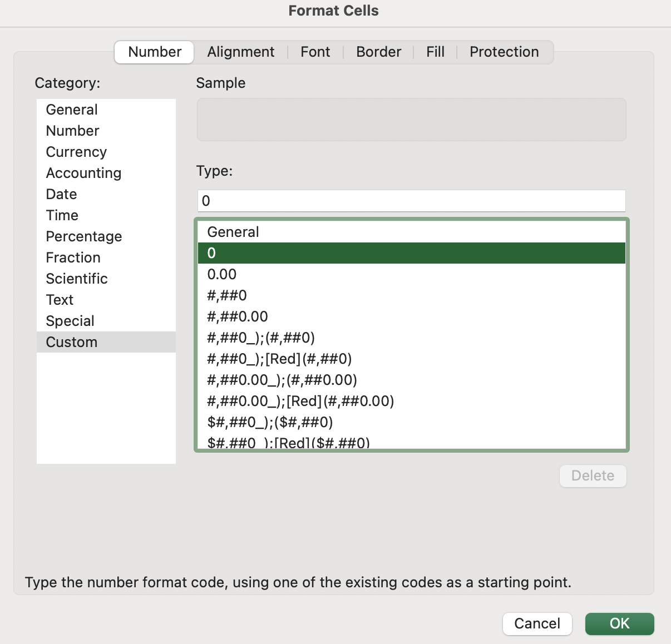This screenshot has height=644, width=671.
Task: Confirm with the OK button
Action: click(x=619, y=623)
